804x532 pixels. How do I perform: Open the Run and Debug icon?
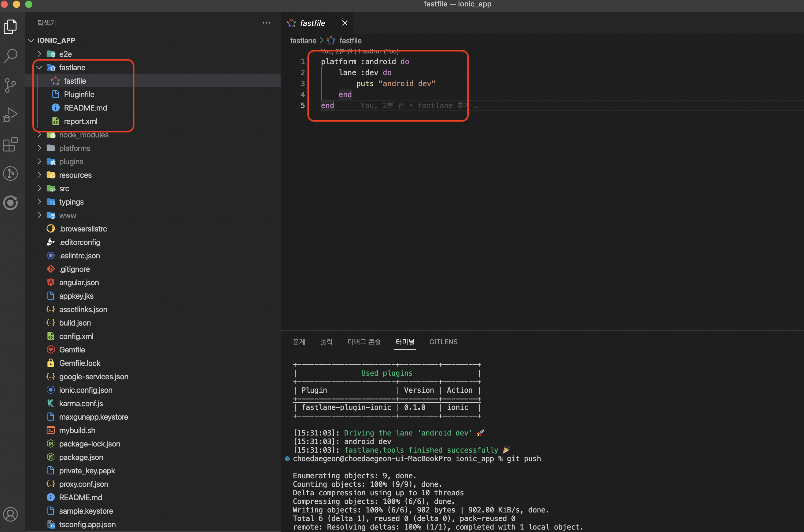point(10,115)
